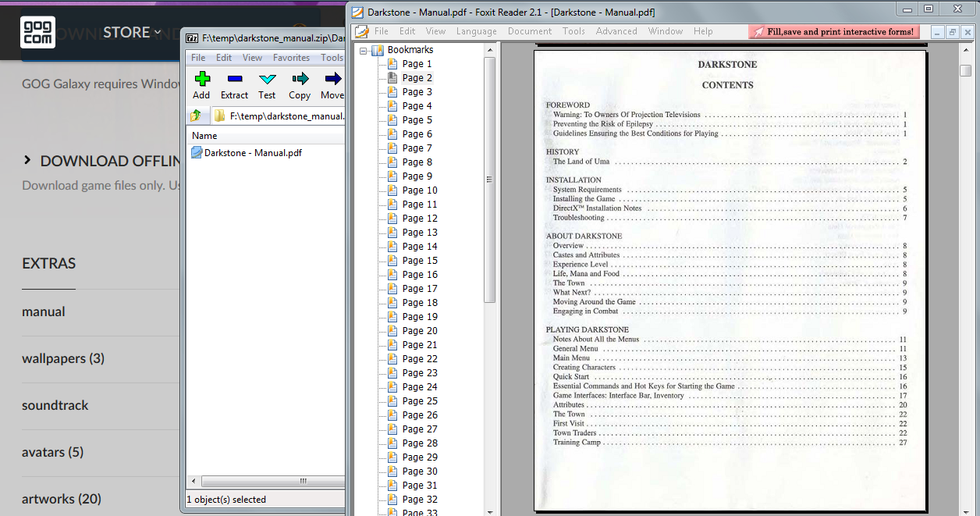Select the Page 26 bookmark
Viewport: 980px width, 516px height.
pyautogui.click(x=420, y=415)
